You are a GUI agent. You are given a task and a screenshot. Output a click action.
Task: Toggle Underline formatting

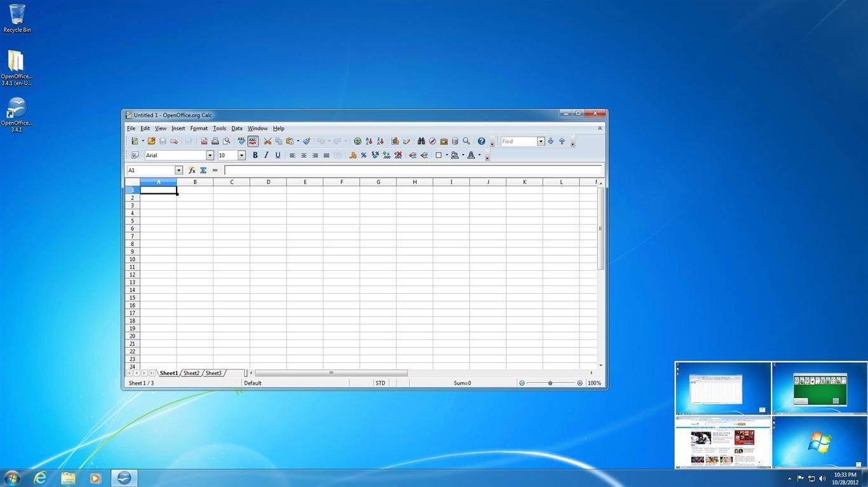pyautogui.click(x=278, y=155)
